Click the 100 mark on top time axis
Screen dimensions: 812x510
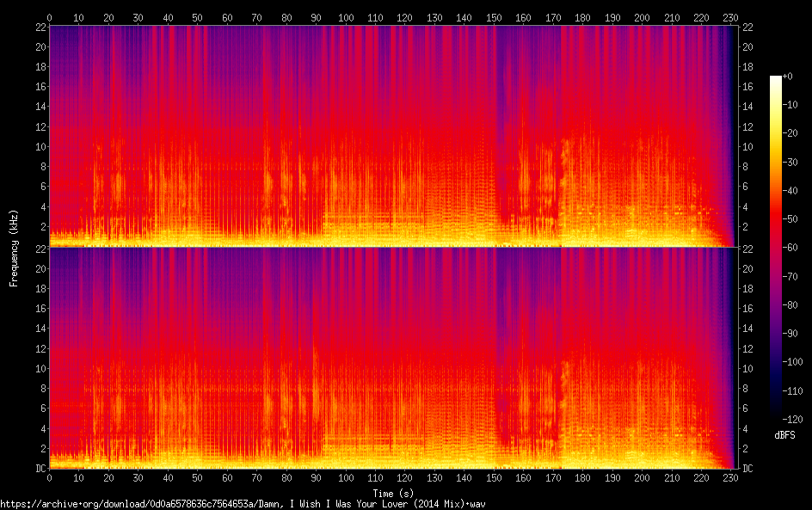click(346, 18)
